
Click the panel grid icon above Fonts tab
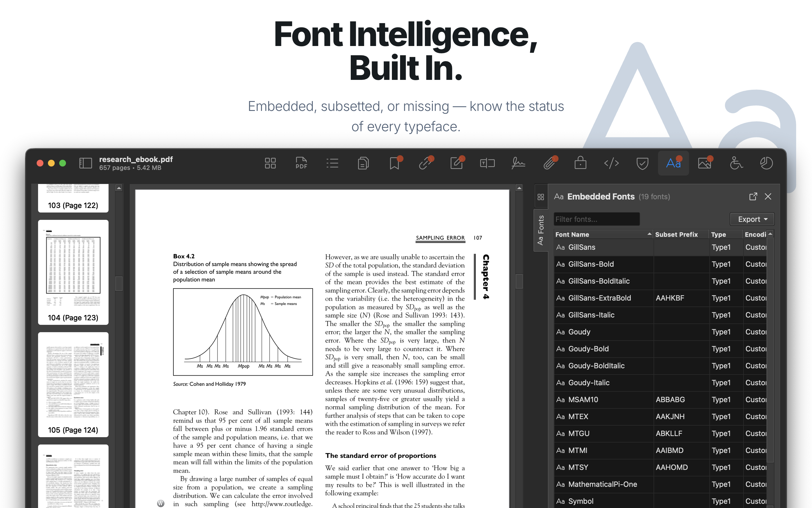540,197
